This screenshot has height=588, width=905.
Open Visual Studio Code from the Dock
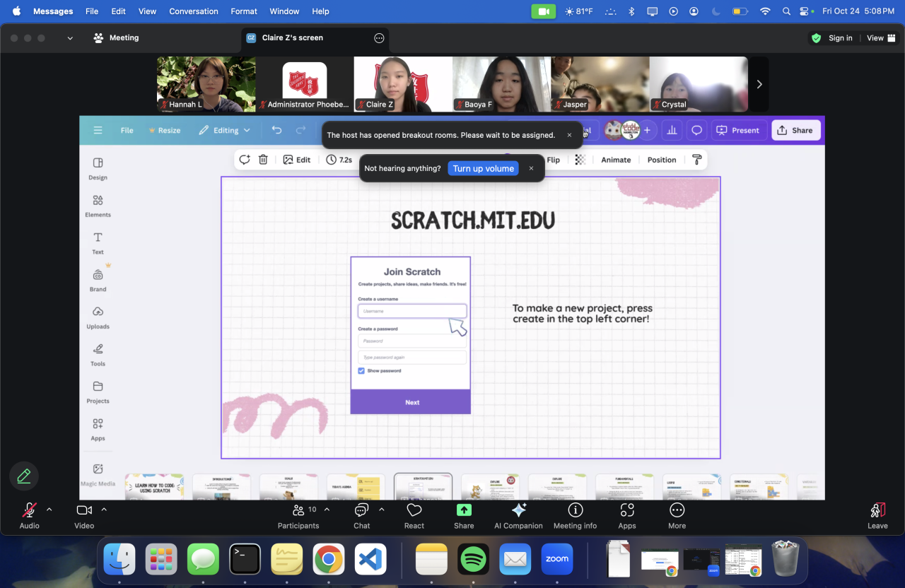[370, 560]
